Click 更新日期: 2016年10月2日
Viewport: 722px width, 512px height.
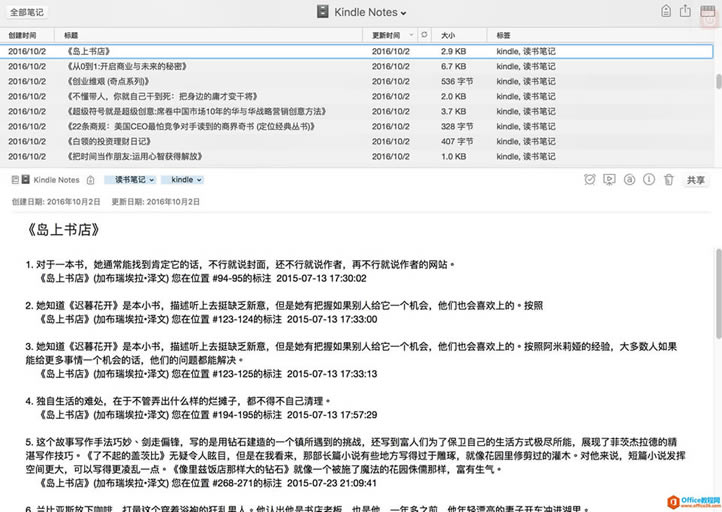point(156,202)
